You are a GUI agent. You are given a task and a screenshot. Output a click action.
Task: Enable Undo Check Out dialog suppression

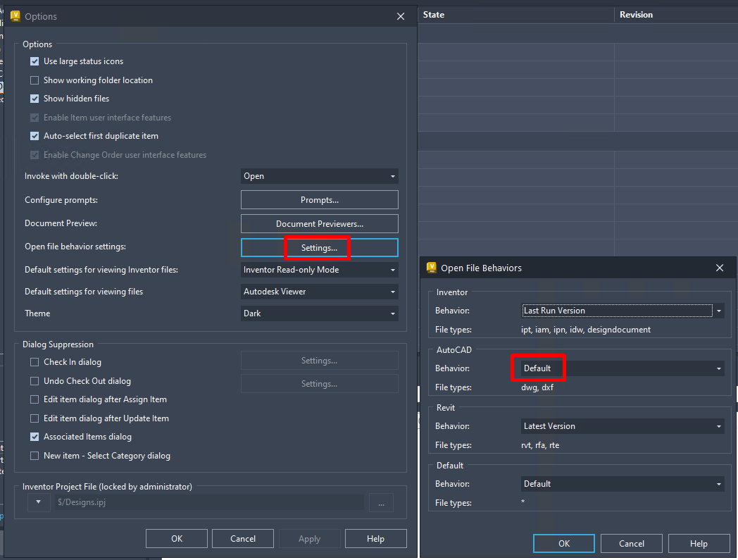point(35,381)
